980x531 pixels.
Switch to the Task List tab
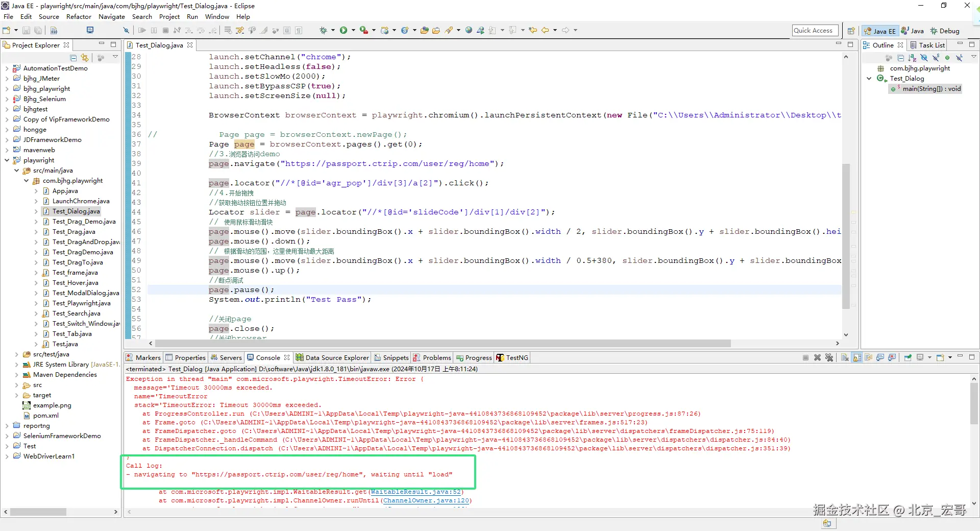pyautogui.click(x=927, y=45)
